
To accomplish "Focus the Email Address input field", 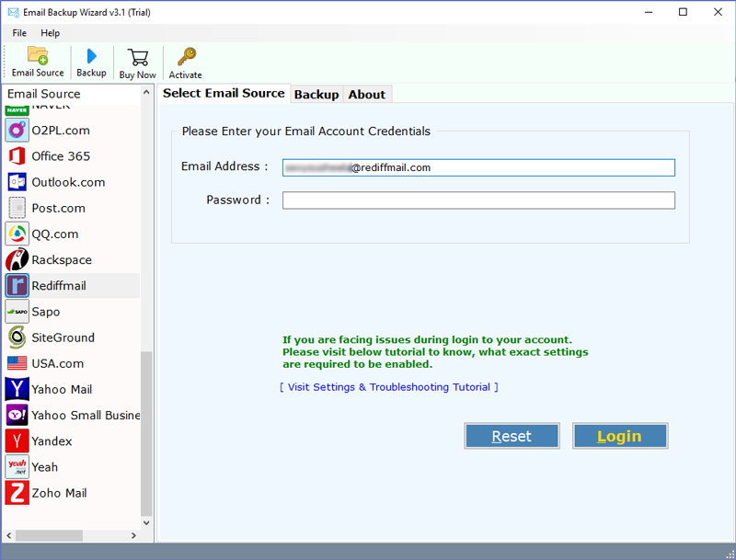I will pyautogui.click(x=478, y=167).
